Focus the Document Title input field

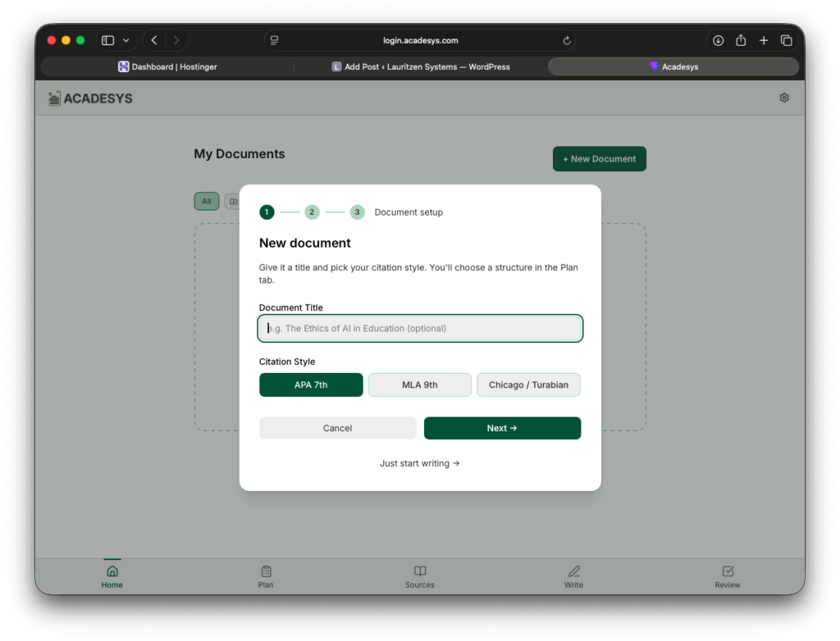pyautogui.click(x=420, y=328)
